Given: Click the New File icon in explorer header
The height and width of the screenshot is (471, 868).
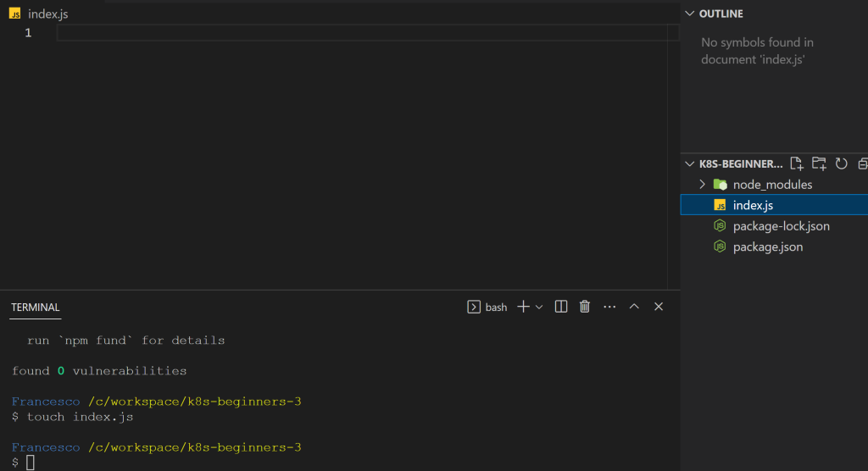Looking at the screenshot, I should (797, 163).
